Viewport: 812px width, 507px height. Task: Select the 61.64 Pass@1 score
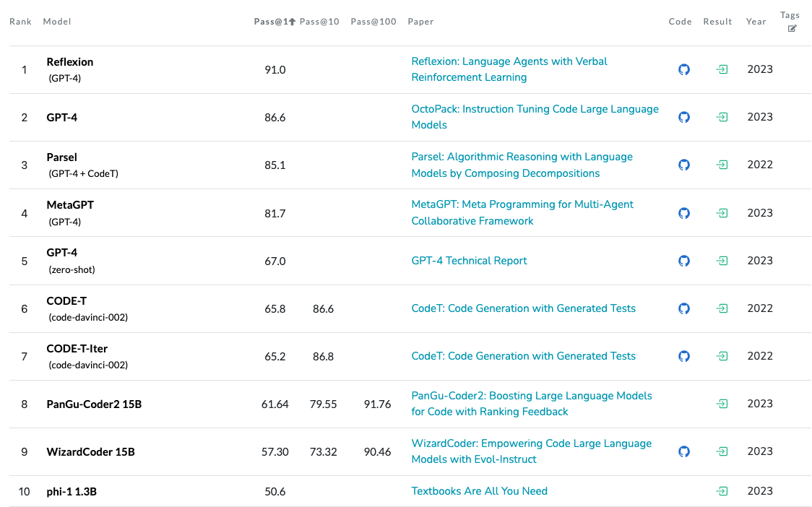[x=275, y=404]
